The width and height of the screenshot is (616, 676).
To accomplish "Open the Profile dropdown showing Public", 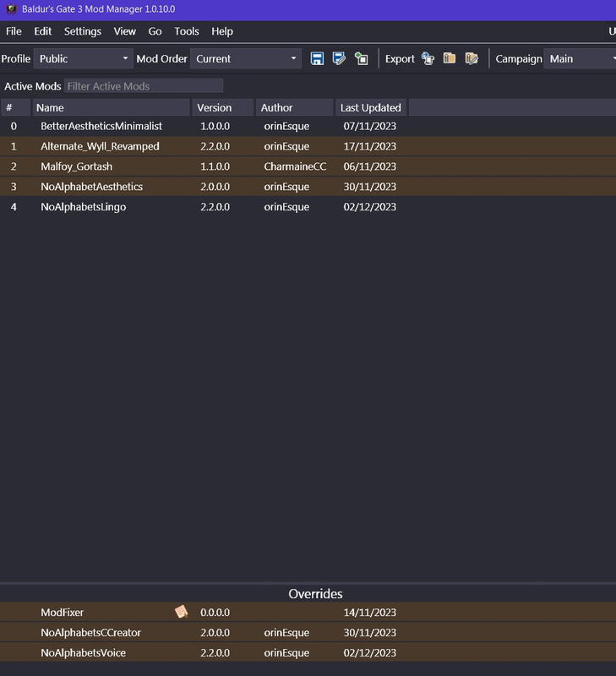I will click(x=83, y=58).
